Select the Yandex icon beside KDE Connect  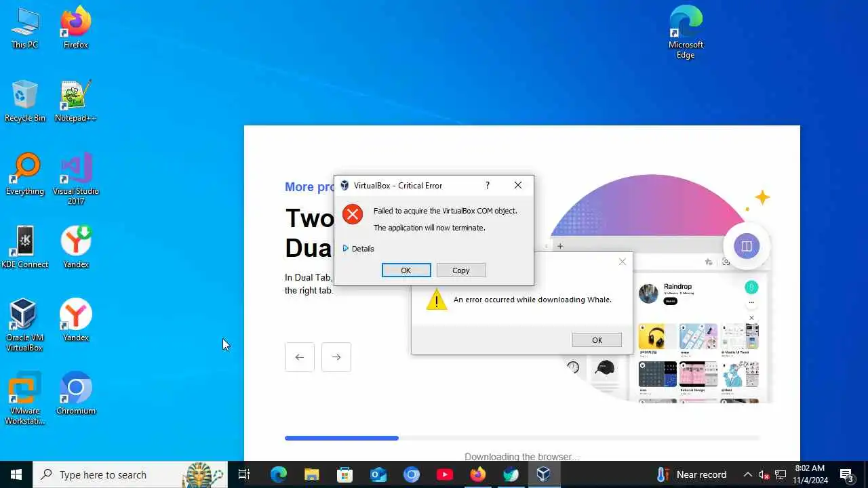click(75, 248)
